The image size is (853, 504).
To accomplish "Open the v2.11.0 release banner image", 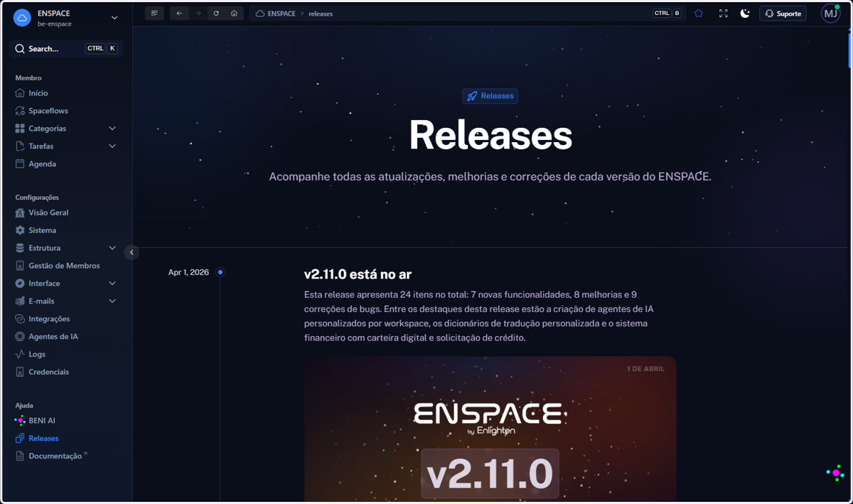I will [490, 429].
